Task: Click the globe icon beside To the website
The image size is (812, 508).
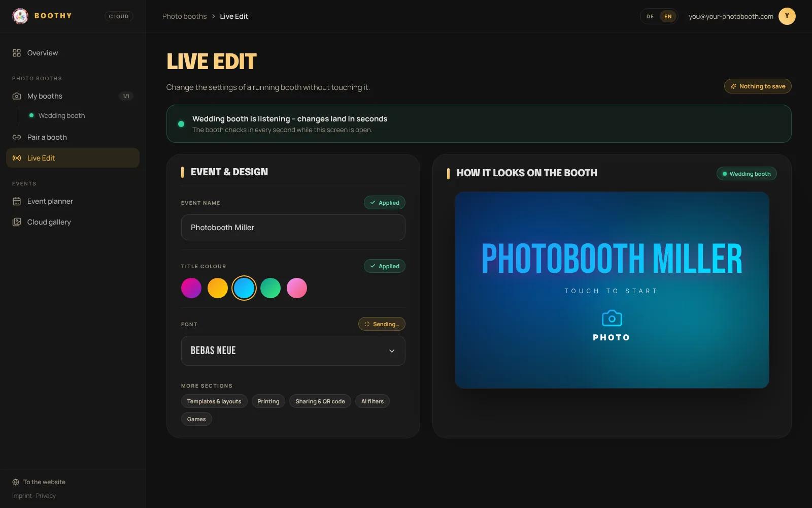Action: click(16, 482)
